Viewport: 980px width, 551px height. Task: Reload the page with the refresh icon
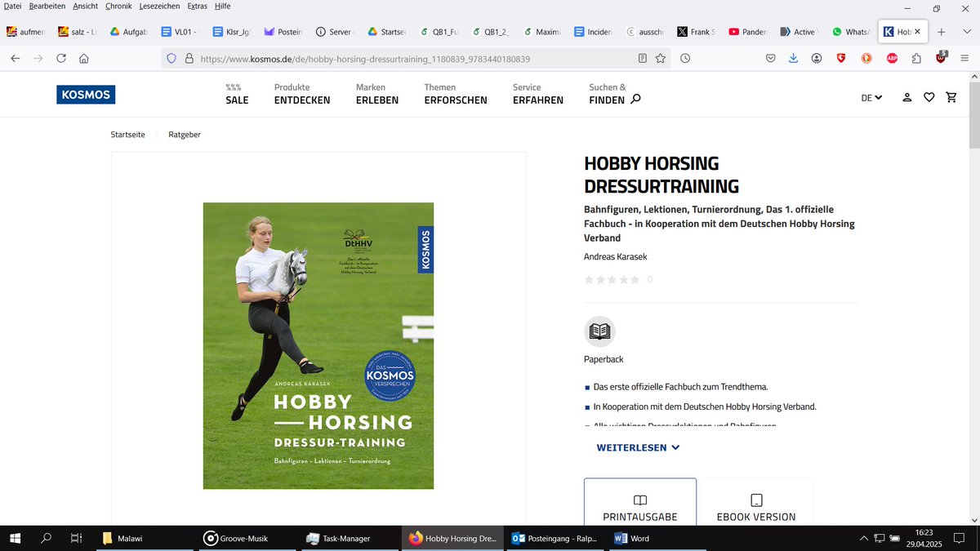pos(61,59)
